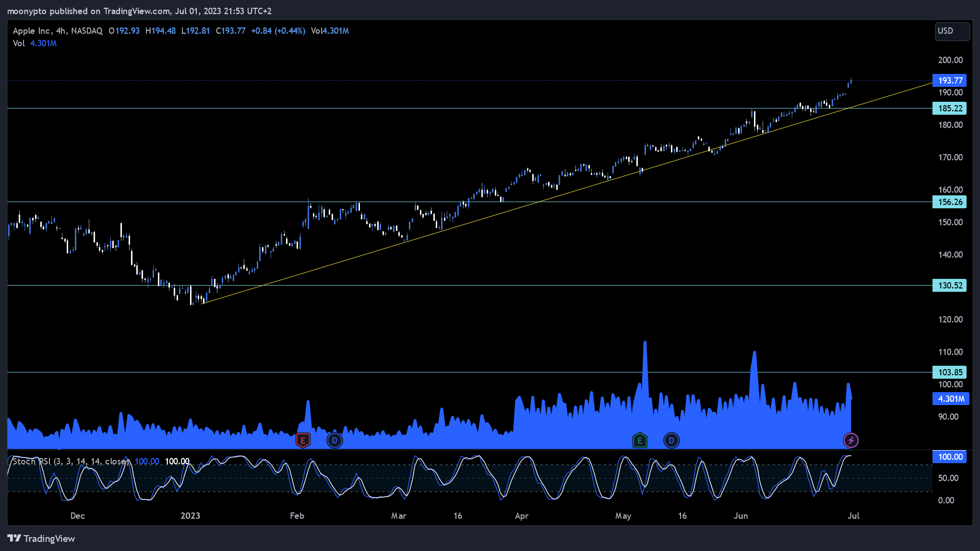Viewport: 980px width, 551px height.
Task: Select the 103.85 horizontal level label
Action: (x=950, y=372)
